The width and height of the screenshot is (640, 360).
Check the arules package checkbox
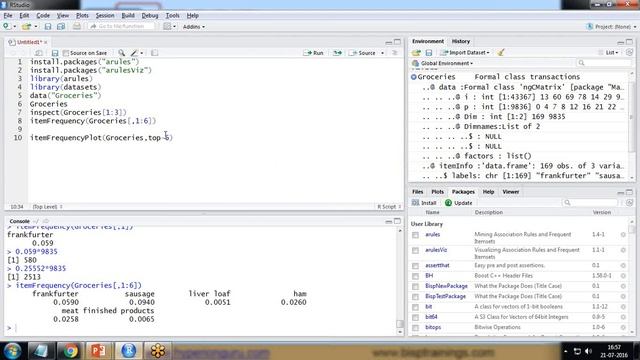[415, 235]
